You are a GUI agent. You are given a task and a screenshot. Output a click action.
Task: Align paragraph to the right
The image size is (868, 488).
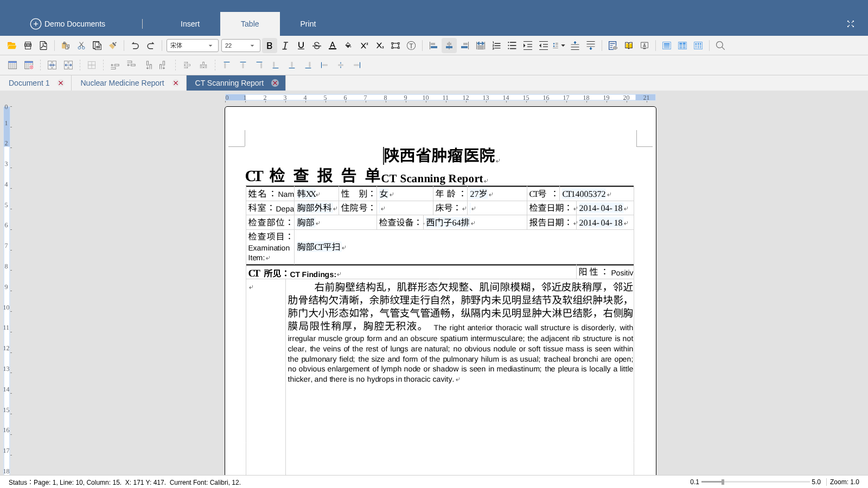[x=465, y=46]
